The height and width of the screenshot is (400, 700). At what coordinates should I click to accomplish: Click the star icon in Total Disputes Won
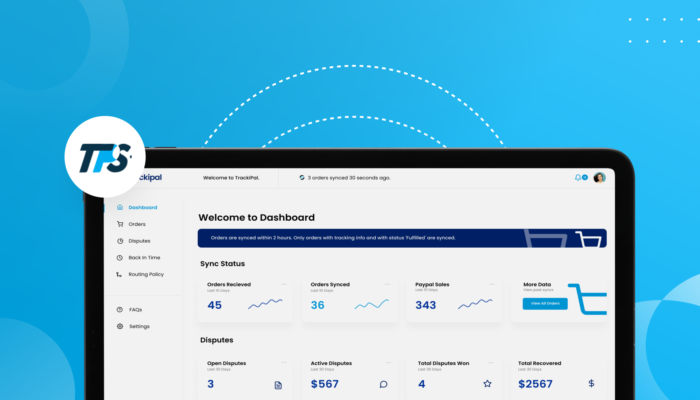click(x=488, y=383)
